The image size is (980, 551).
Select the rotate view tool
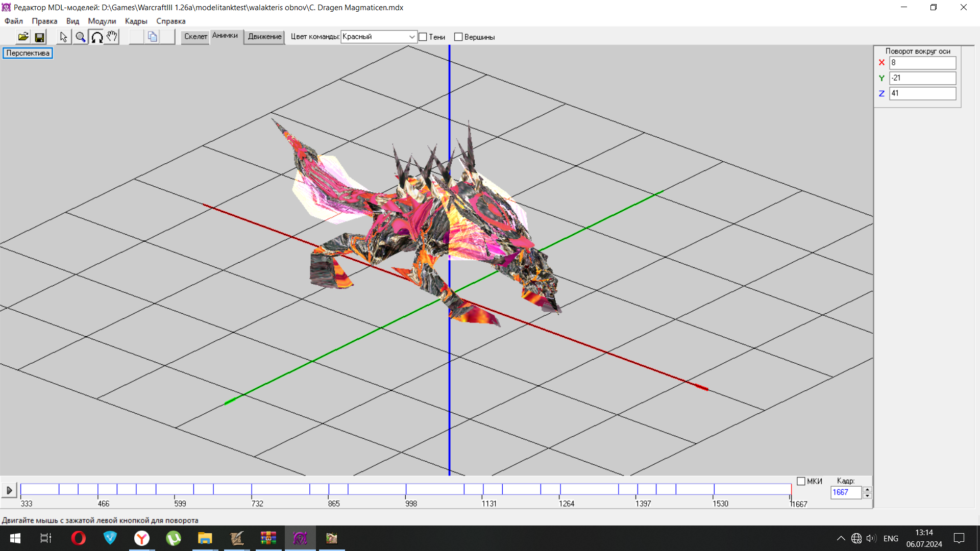coord(96,37)
